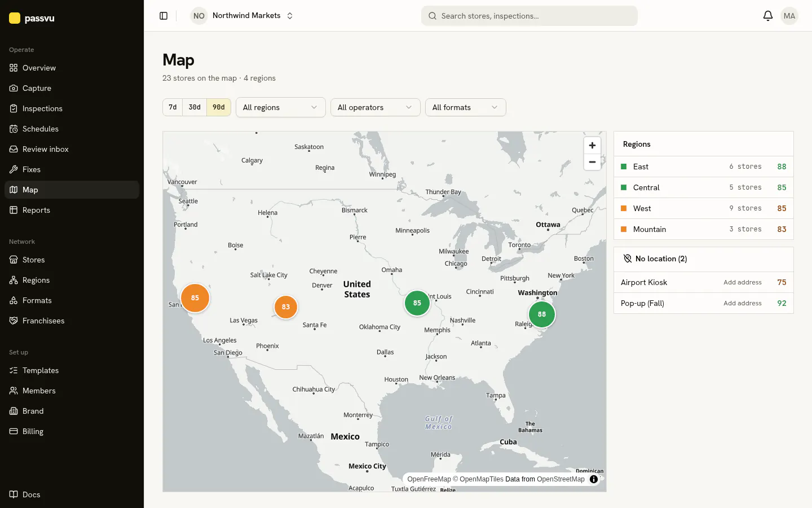The height and width of the screenshot is (508, 812).
Task: Open Templates in sidebar
Action: pos(72,370)
